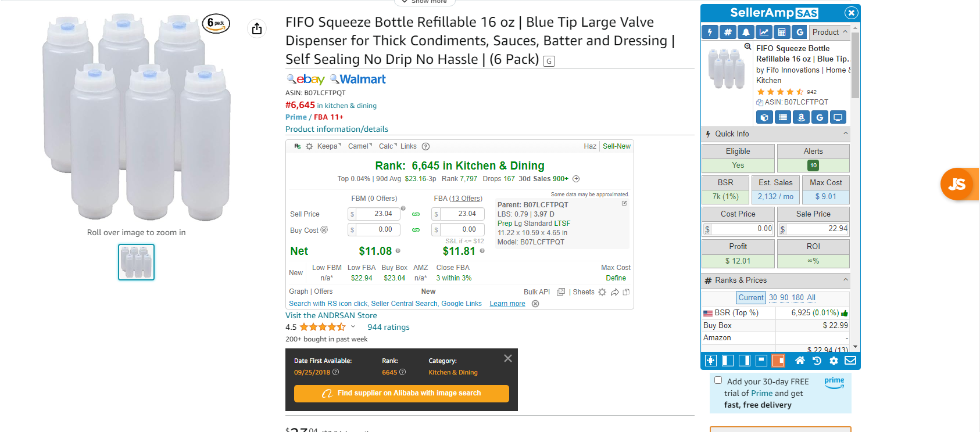Image resolution: width=980 pixels, height=432 pixels.
Task: Select the floating move panel layout toggle
Action: click(x=711, y=361)
